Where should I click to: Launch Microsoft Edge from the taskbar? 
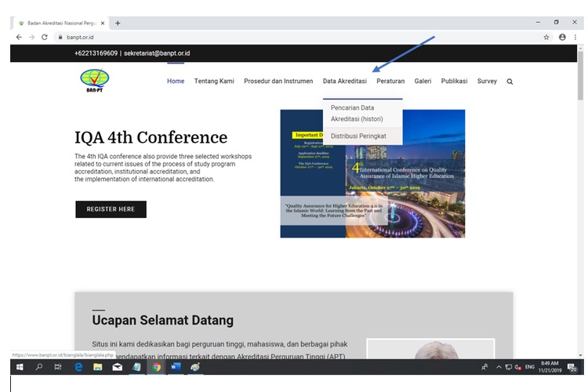point(78,367)
